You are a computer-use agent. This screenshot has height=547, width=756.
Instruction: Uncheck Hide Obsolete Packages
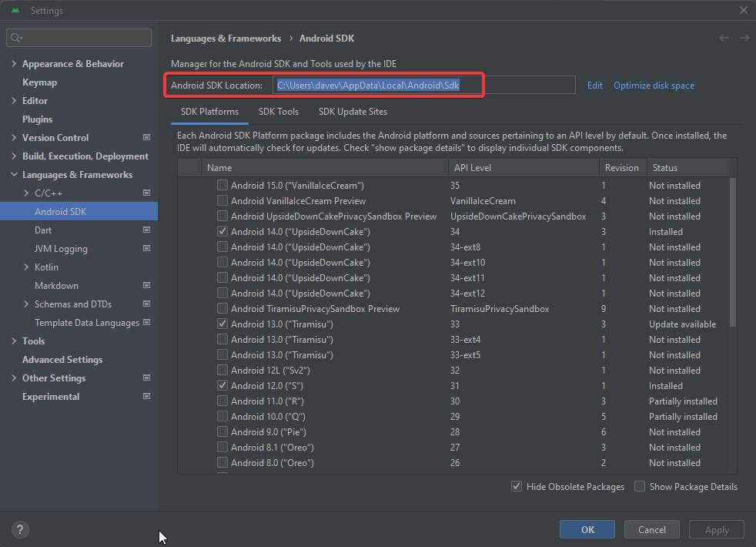tap(517, 487)
